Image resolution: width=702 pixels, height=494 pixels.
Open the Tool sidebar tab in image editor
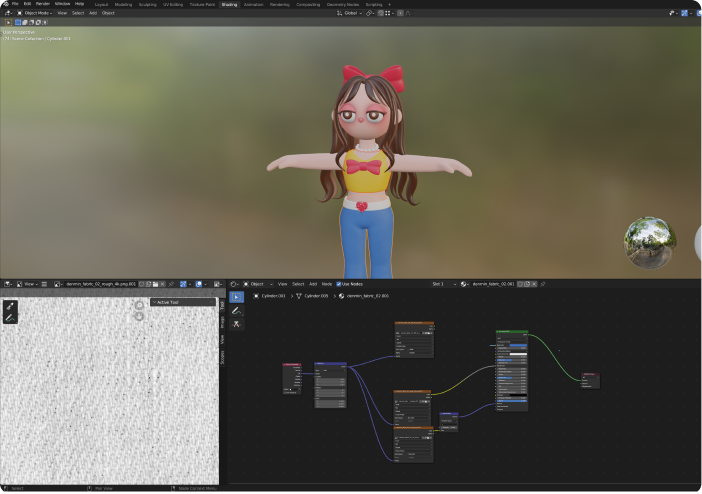coord(222,305)
